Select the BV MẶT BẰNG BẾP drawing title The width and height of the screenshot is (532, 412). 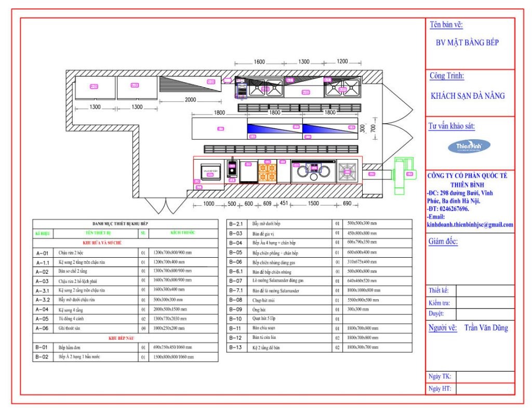467,43
